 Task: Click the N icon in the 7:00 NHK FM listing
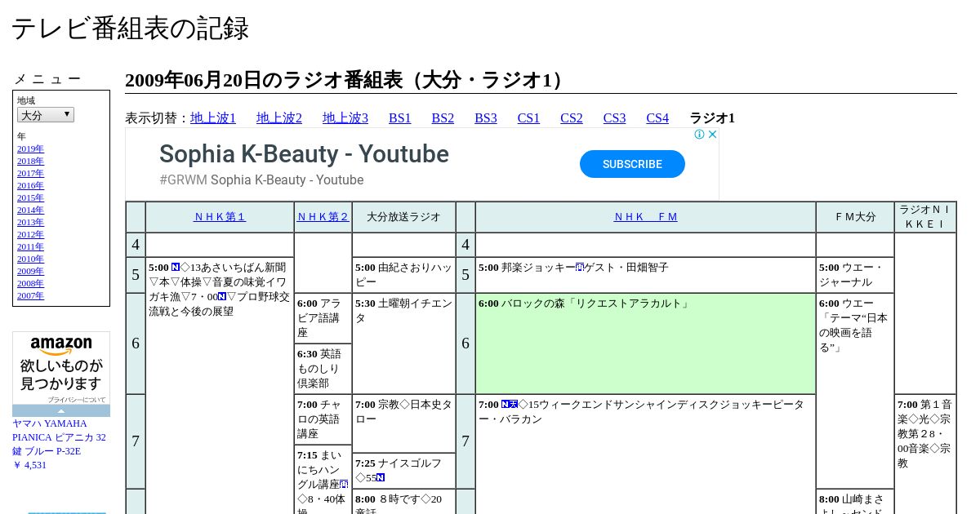506,405
